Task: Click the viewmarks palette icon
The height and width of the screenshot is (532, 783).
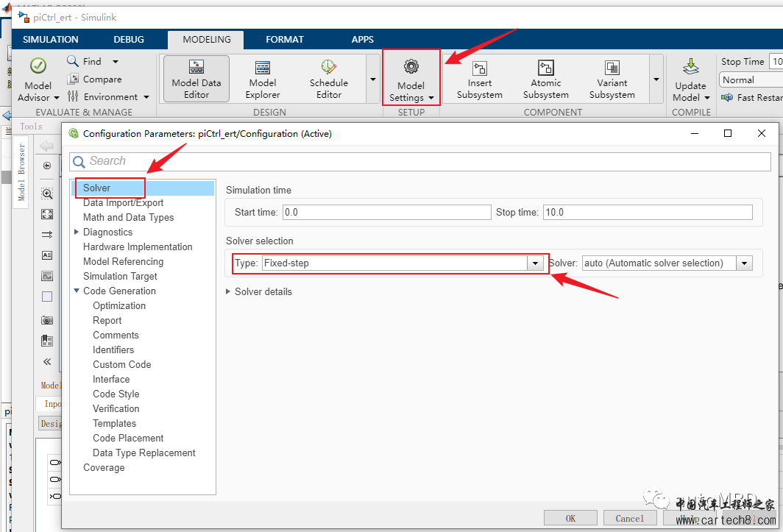Action: pyautogui.click(x=47, y=341)
